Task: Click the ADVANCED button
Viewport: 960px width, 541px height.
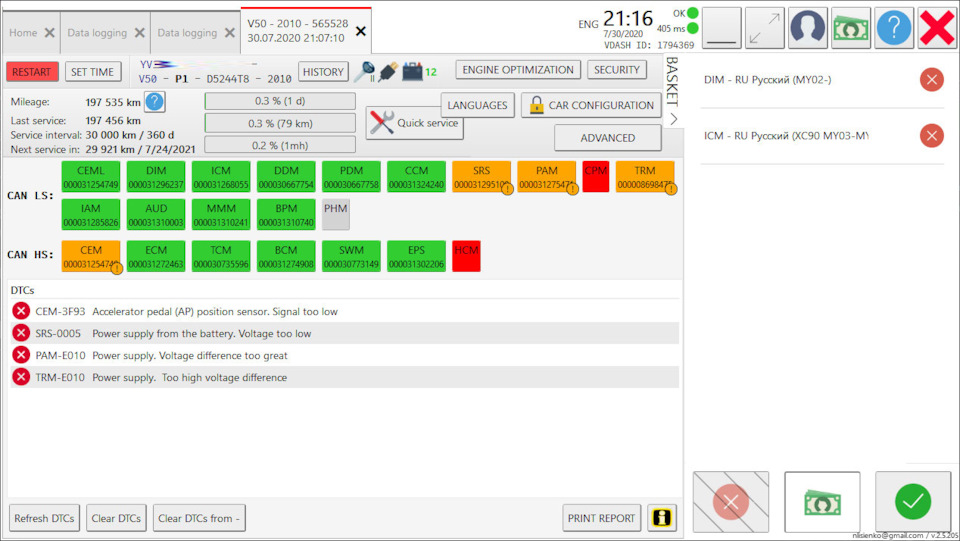Action: point(608,138)
